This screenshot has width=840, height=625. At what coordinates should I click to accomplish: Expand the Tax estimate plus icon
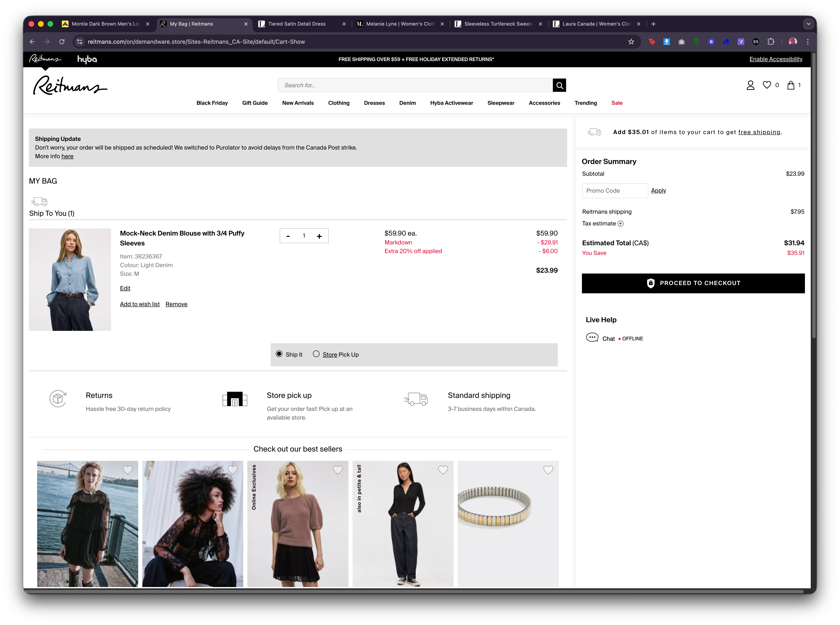tap(621, 224)
